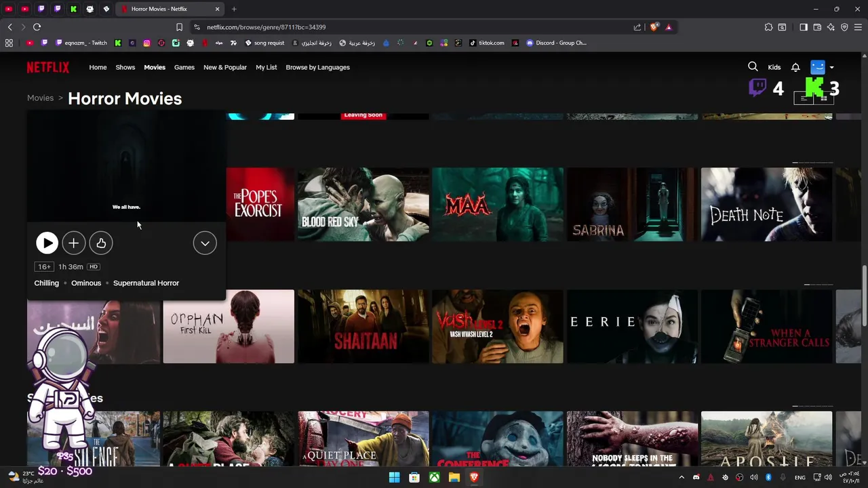Open File Explorer from taskbar
The height and width of the screenshot is (488, 868).
click(454, 477)
